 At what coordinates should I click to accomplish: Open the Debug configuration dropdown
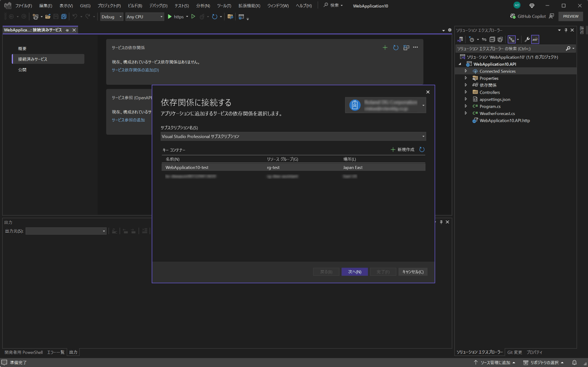(111, 17)
